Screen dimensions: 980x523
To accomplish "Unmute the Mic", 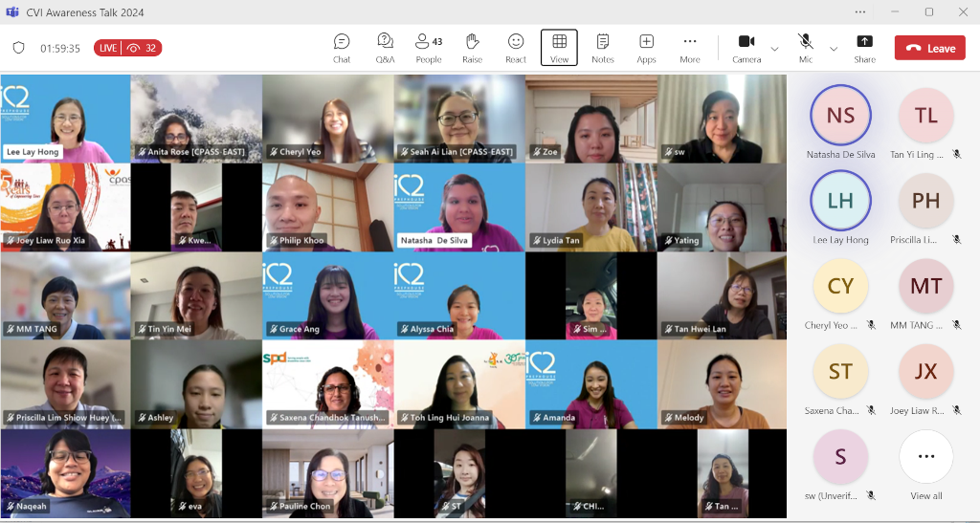I will pyautogui.click(x=806, y=48).
